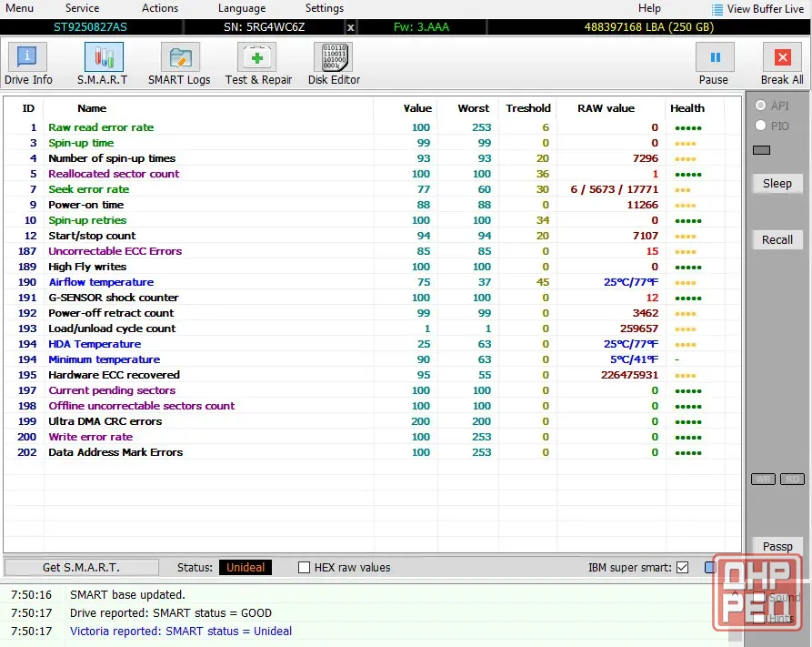Select the Current pending sectors row
The height and width of the screenshot is (647, 812).
372,390
